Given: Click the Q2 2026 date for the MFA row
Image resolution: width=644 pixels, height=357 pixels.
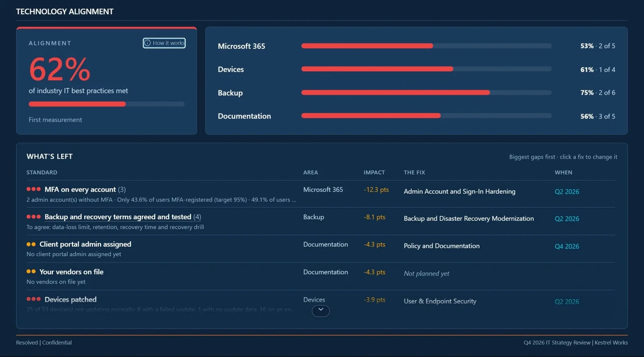Looking at the screenshot, I should click(567, 191).
